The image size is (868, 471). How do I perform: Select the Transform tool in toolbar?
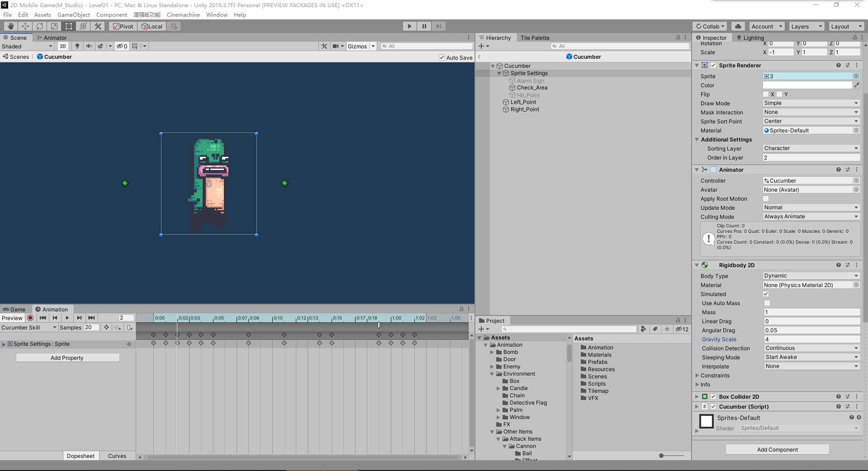pos(83,26)
